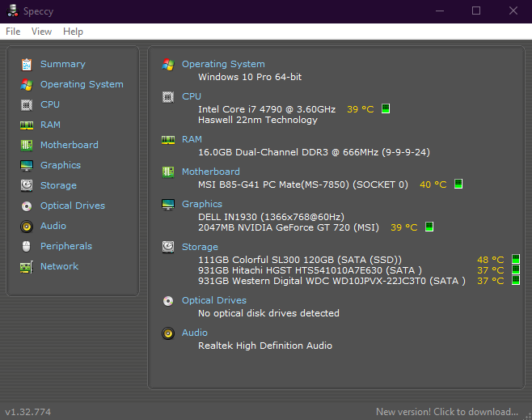The width and height of the screenshot is (532, 420).
Task: Open the File menu
Action: pyautogui.click(x=13, y=32)
